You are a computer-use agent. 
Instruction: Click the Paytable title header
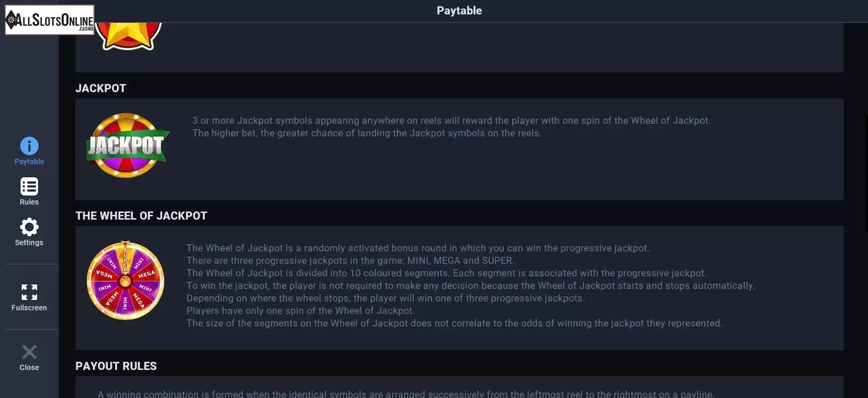coord(459,10)
